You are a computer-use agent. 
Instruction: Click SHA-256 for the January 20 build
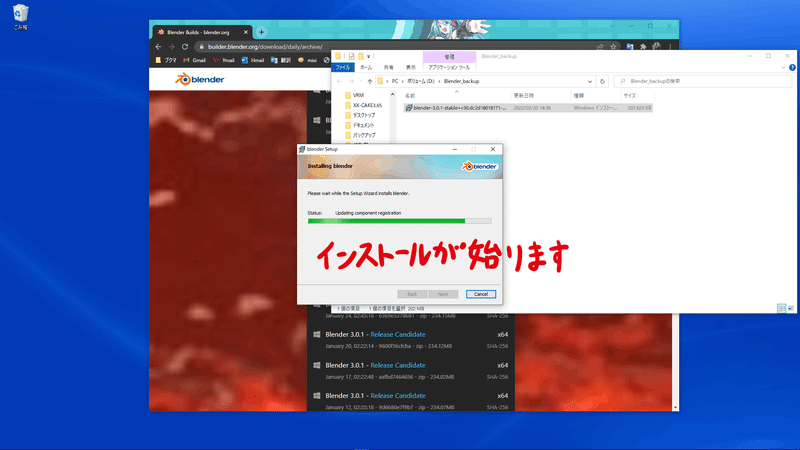coord(497,346)
